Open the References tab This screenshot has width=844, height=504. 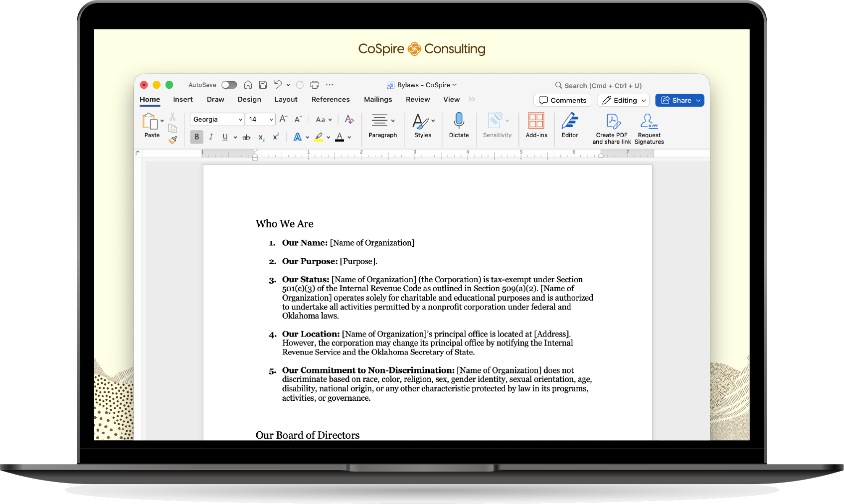click(x=331, y=100)
